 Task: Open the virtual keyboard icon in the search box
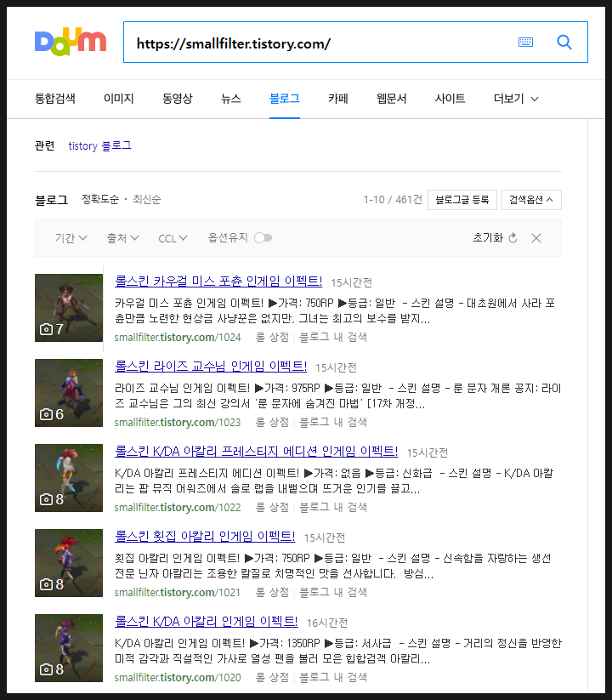[525, 43]
